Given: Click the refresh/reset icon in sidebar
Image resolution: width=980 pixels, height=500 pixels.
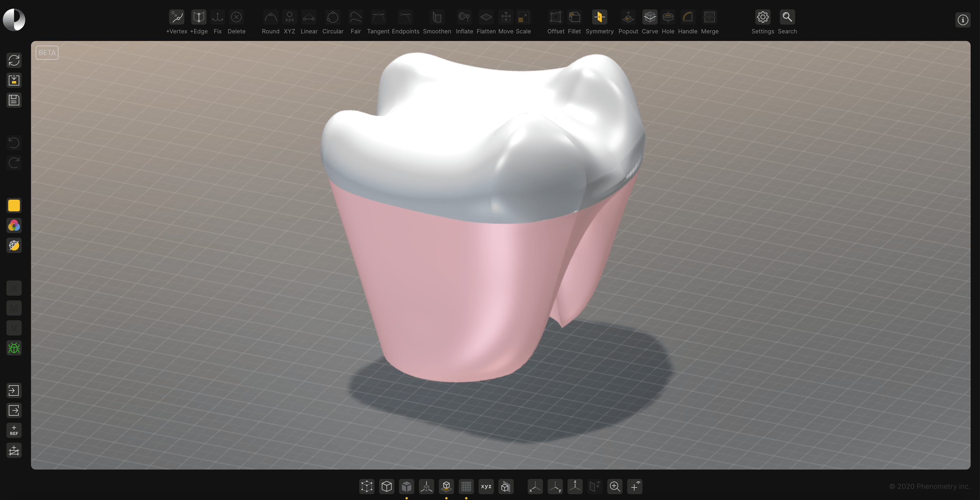Looking at the screenshot, I should pyautogui.click(x=14, y=60).
